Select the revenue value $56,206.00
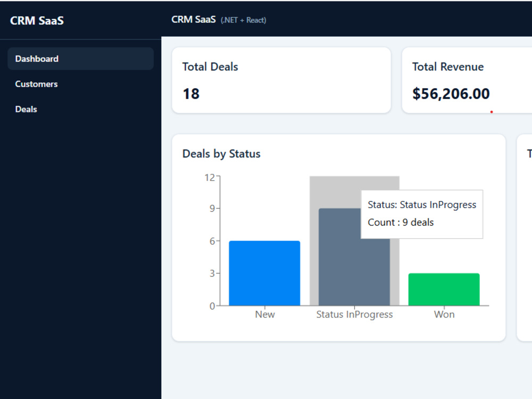The image size is (532, 399). coord(451,94)
